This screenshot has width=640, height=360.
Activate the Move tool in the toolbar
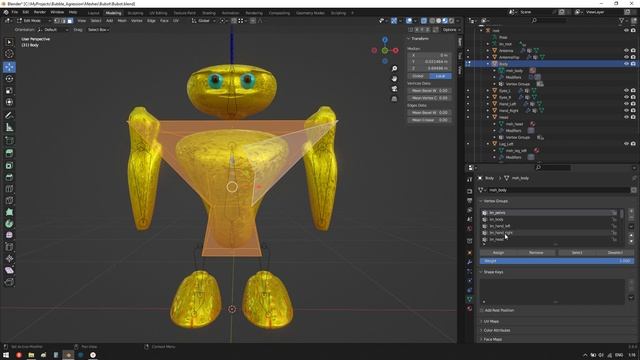click(x=9, y=67)
